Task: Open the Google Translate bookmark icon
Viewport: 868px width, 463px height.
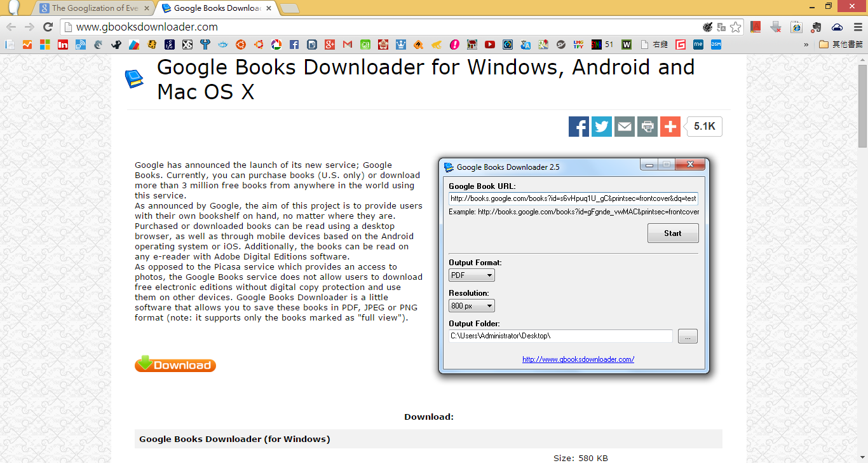Action: [x=526, y=45]
